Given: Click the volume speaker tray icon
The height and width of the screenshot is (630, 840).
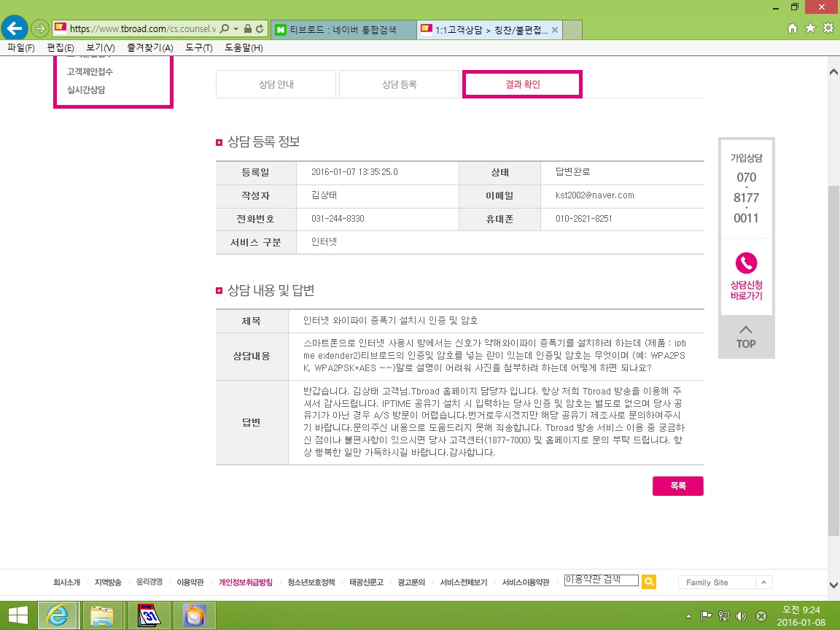Looking at the screenshot, I should point(742,616).
